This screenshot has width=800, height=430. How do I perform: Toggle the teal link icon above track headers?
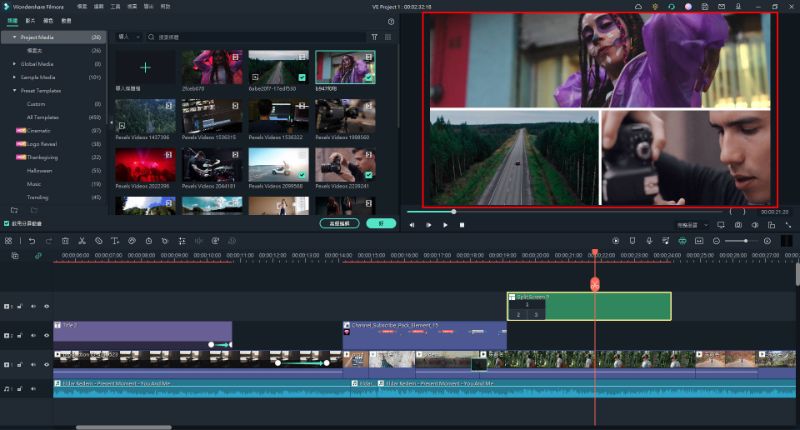[38, 256]
